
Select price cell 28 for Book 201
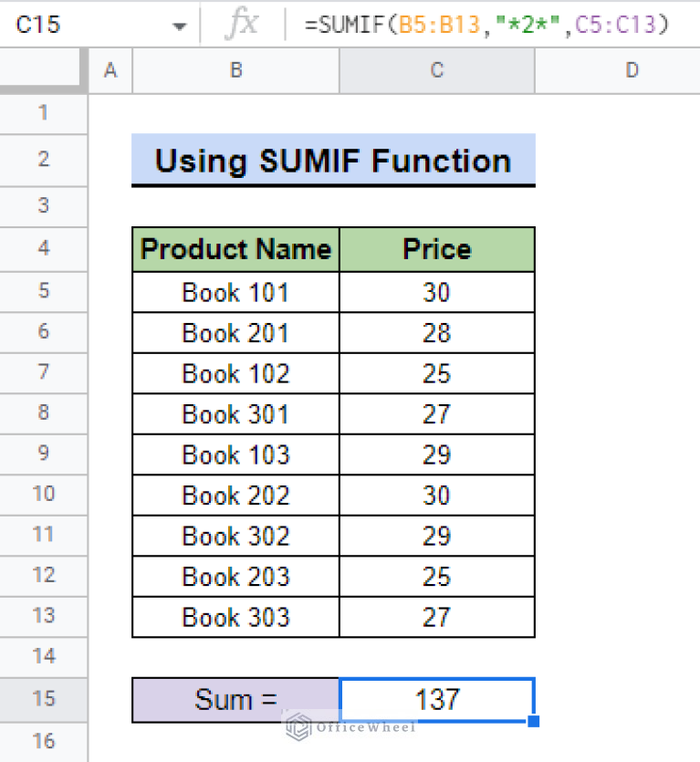point(437,333)
